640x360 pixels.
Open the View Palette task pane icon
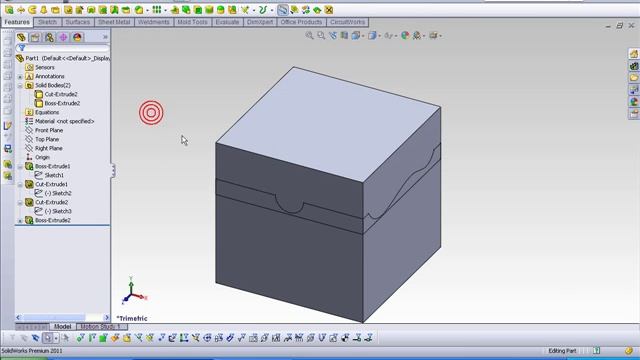pos(634,90)
